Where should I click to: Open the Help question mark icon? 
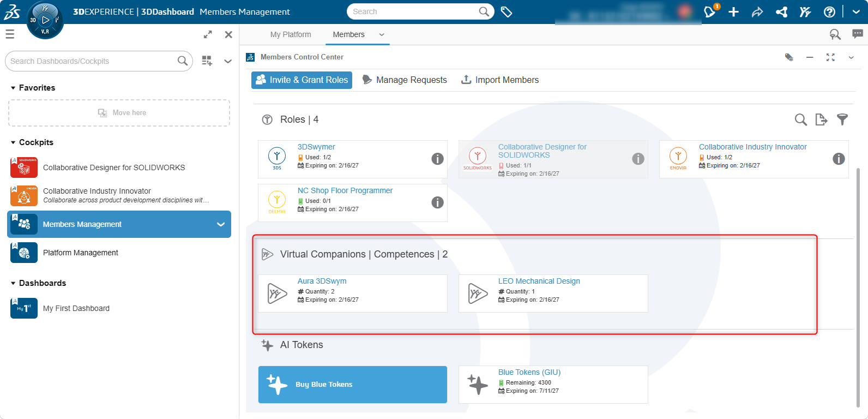(x=829, y=12)
